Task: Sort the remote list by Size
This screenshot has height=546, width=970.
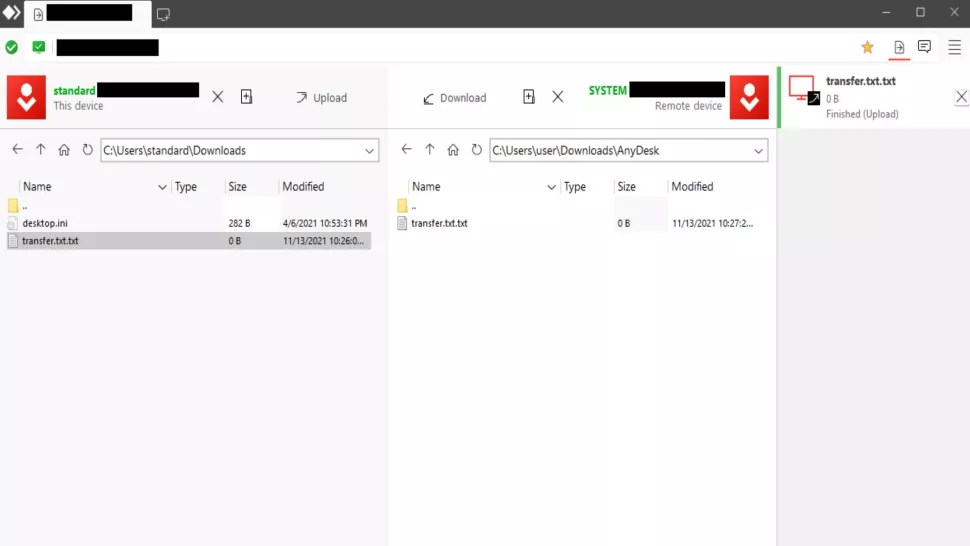Action: (x=627, y=187)
